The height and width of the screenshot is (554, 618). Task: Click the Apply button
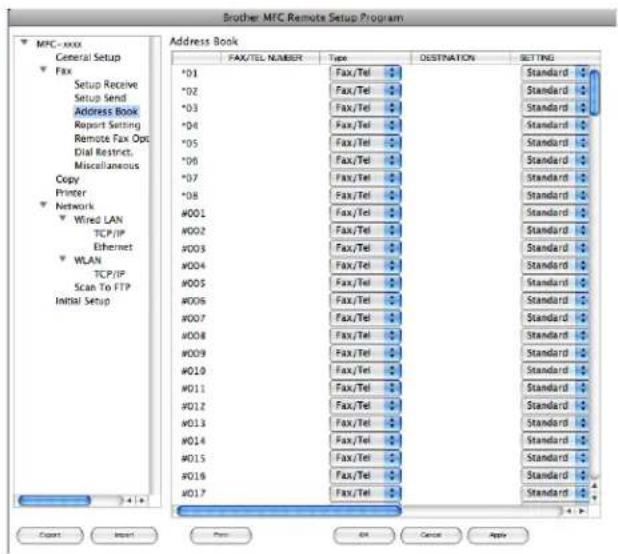click(498, 535)
